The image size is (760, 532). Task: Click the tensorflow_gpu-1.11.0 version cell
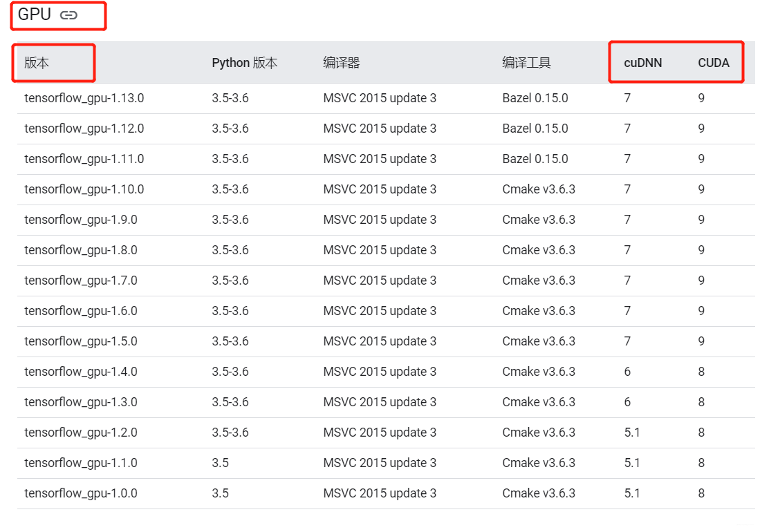point(84,160)
